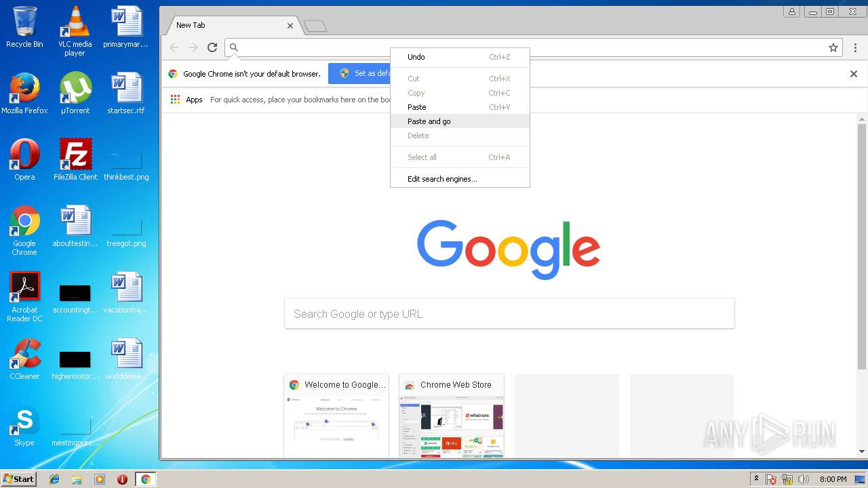This screenshot has width=868, height=488.
Task: Open a new tab with the tab button
Action: click(x=315, y=26)
